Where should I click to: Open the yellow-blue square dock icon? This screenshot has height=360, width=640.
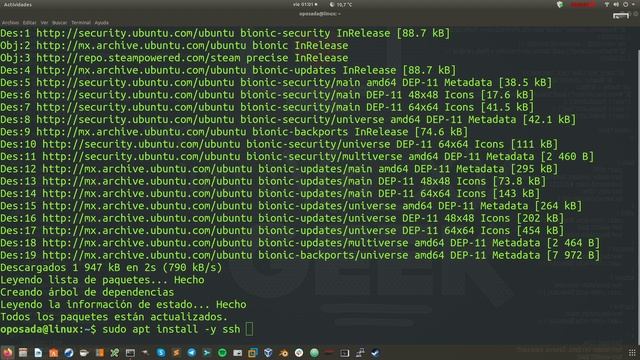pos(253,353)
